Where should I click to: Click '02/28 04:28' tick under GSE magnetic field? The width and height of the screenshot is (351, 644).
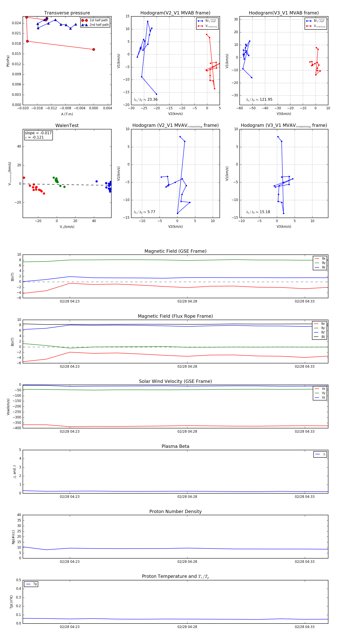click(x=187, y=302)
